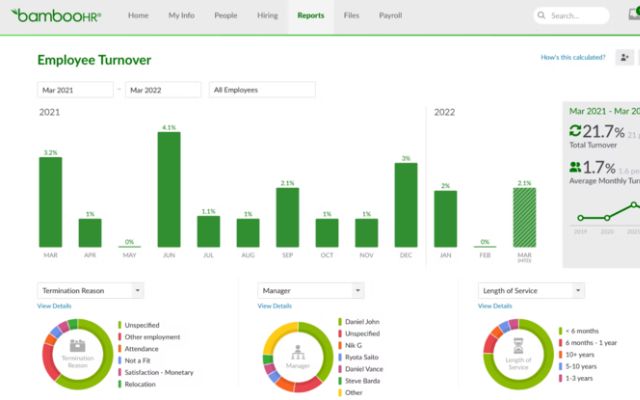
Task: Click the first point on turnover trend line
Action: (x=580, y=218)
